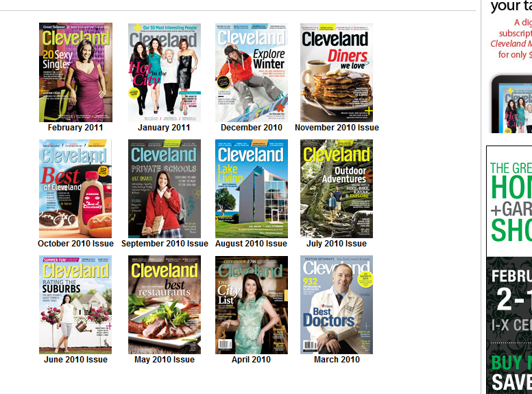Open the March 2010 Best Doctors cover
The width and height of the screenshot is (532, 394).
[337, 305]
